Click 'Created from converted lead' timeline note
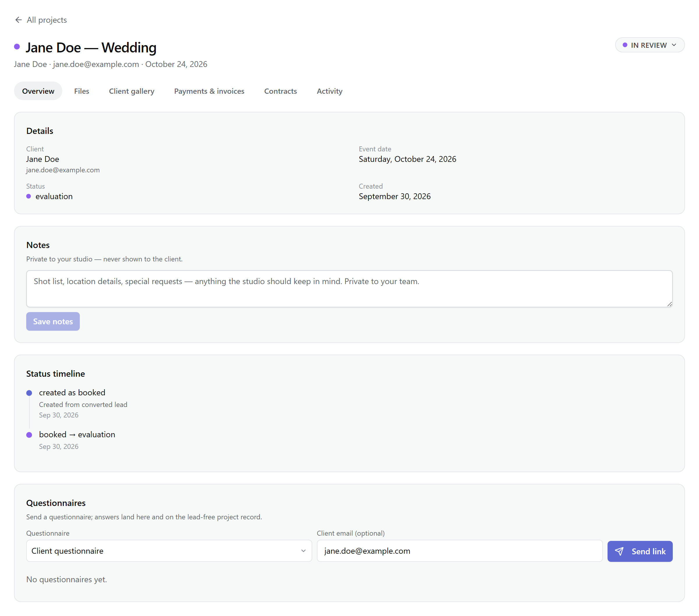 click(x=83, y=404)
